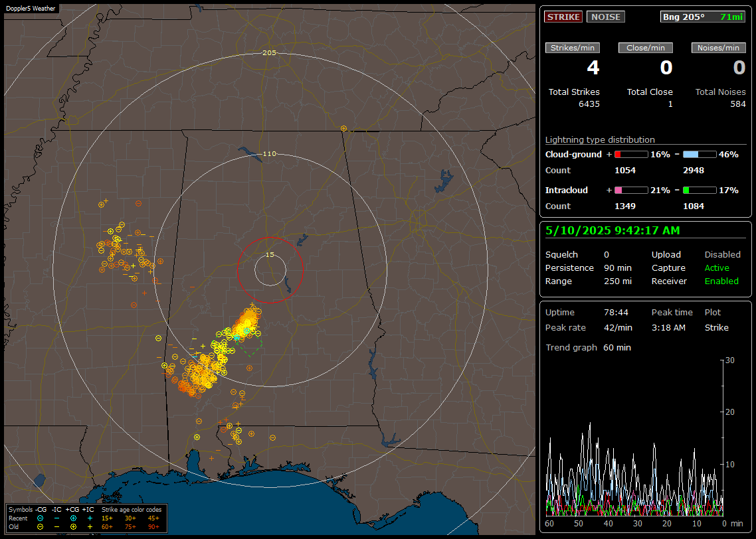The width and height of the screenshot is (756, 539).
Task: Click the Persistence value 90 min
Action: click(618, 268)
